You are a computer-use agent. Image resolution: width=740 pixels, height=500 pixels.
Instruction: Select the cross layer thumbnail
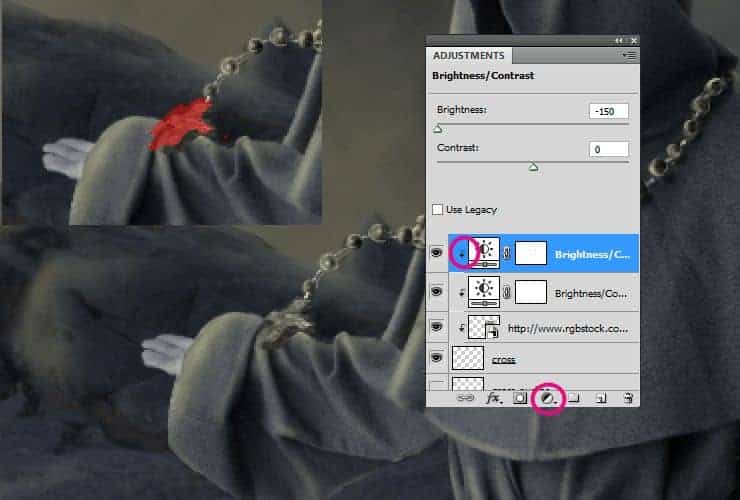pos(468,358)
